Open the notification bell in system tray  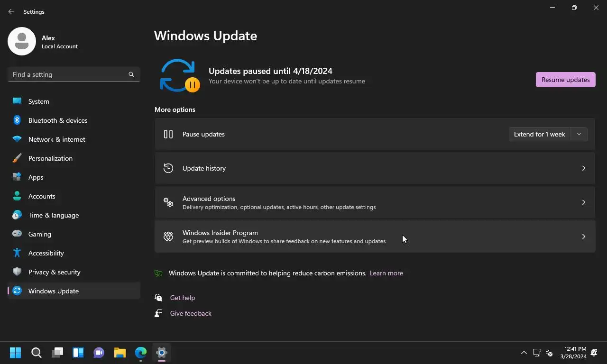(594, 353)
